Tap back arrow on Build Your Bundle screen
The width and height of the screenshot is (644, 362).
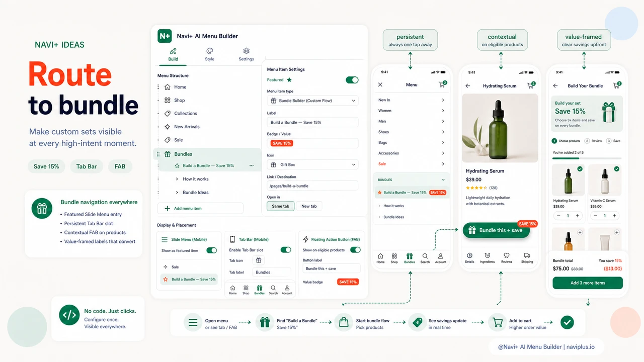[x=555, y=86]
